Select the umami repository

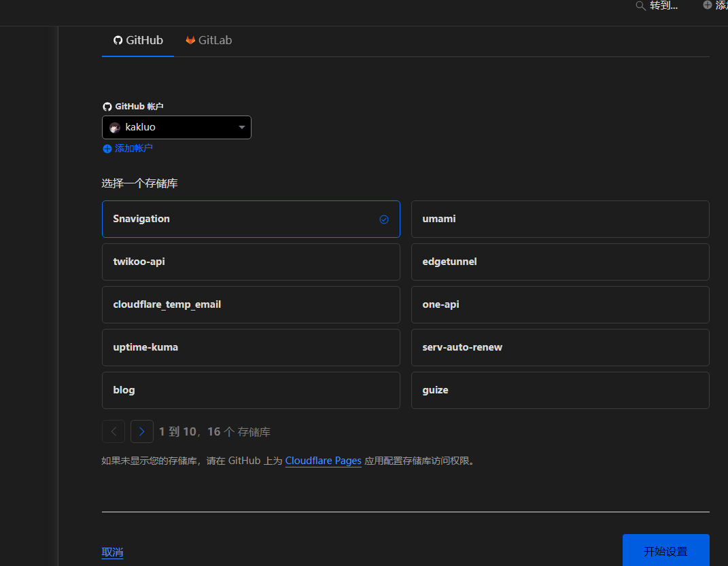[560, 219]
